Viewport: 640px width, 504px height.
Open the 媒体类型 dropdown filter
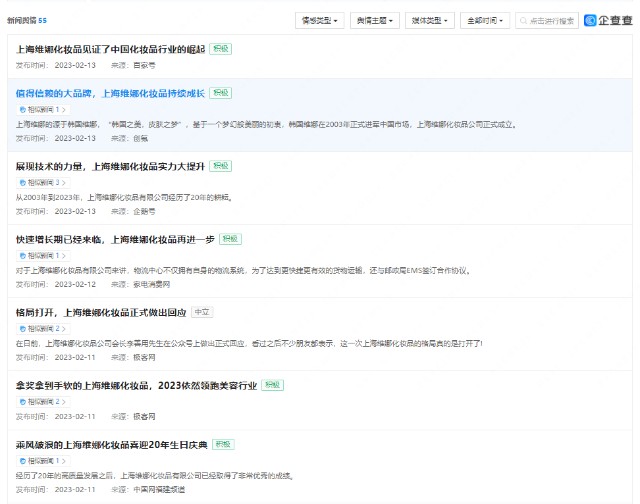pyautogui.click(x=431, y=20)
